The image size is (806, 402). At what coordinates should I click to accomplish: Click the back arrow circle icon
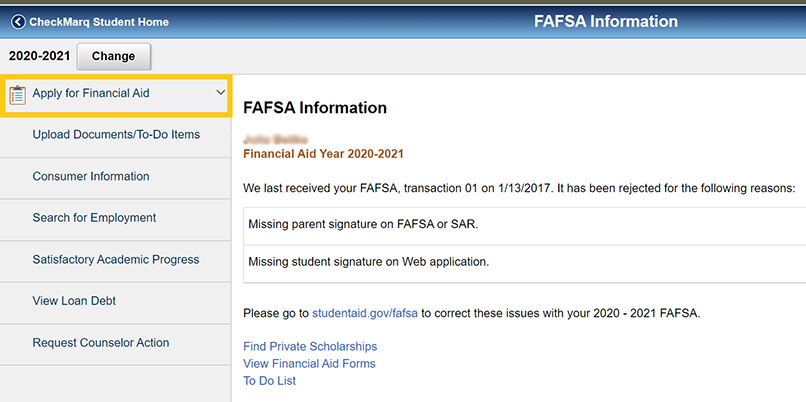tap(18, 22)
